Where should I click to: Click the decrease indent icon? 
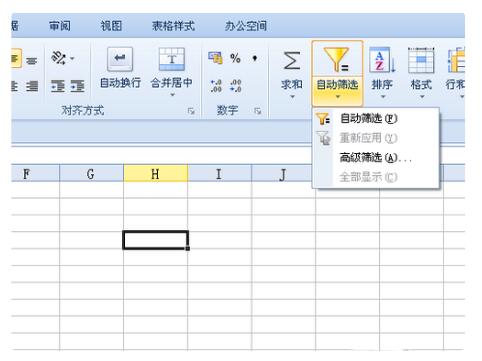(58, 86)
